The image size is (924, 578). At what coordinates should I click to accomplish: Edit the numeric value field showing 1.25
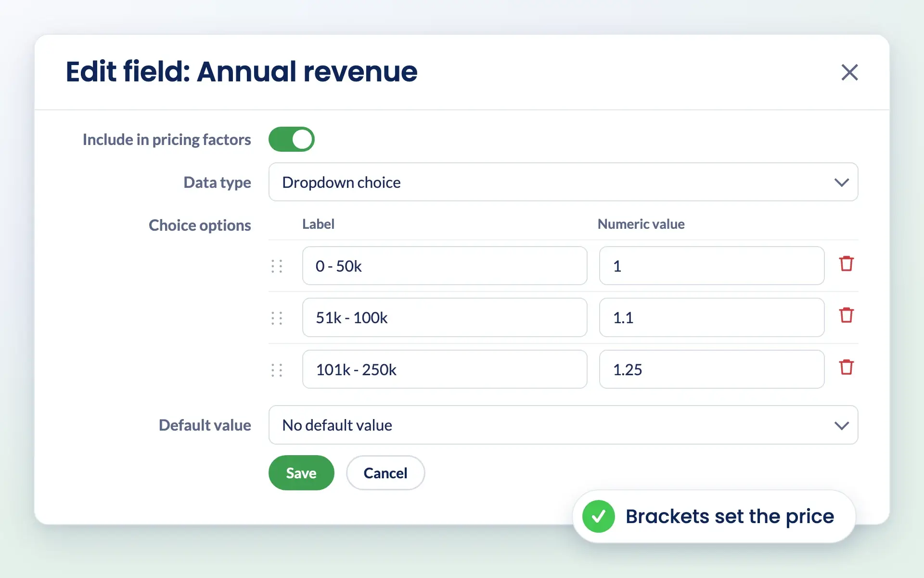712,369
